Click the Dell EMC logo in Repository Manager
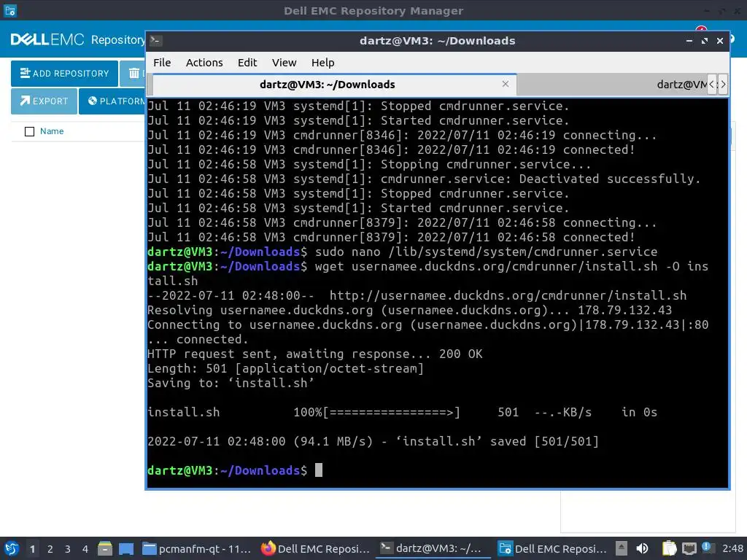The image size is (747, 560). click(x=47, y=39)
